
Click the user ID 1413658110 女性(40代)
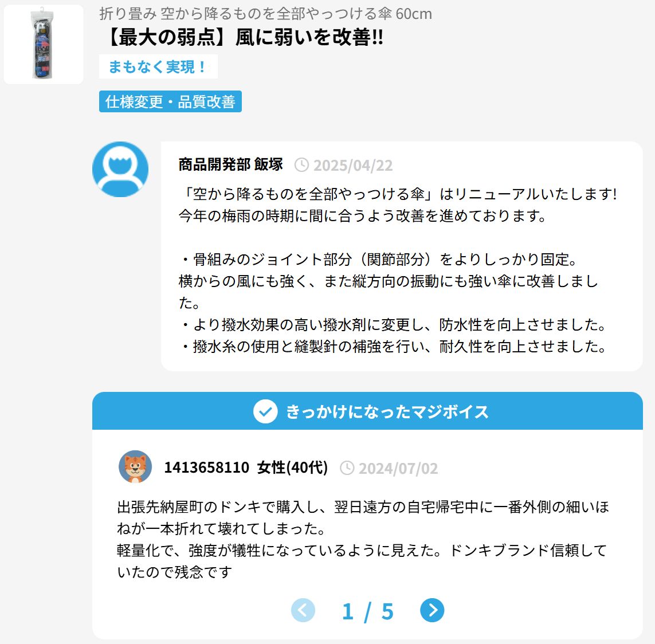(x=246, y=468)
